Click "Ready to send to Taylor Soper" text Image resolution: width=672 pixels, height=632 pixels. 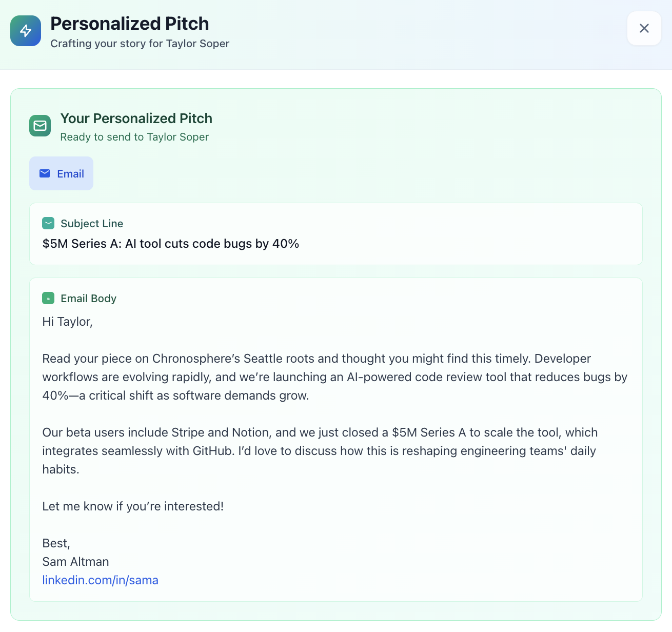click(134, 137)
